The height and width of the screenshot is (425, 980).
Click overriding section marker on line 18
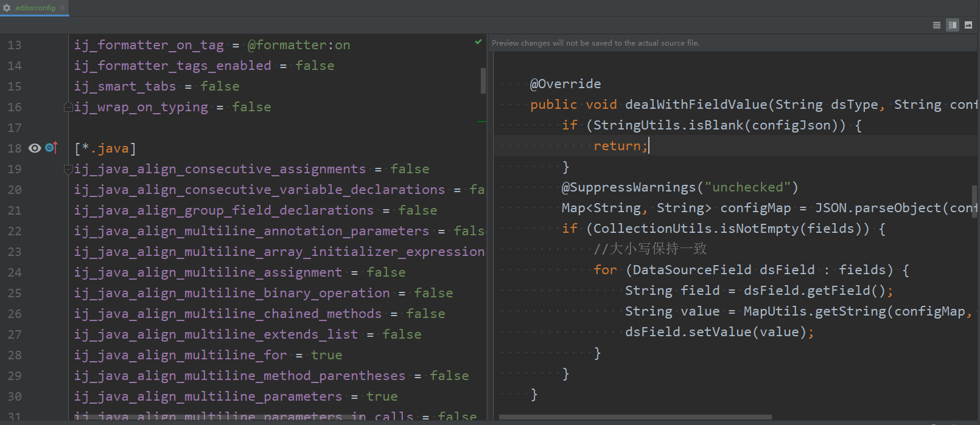point(51,148)
